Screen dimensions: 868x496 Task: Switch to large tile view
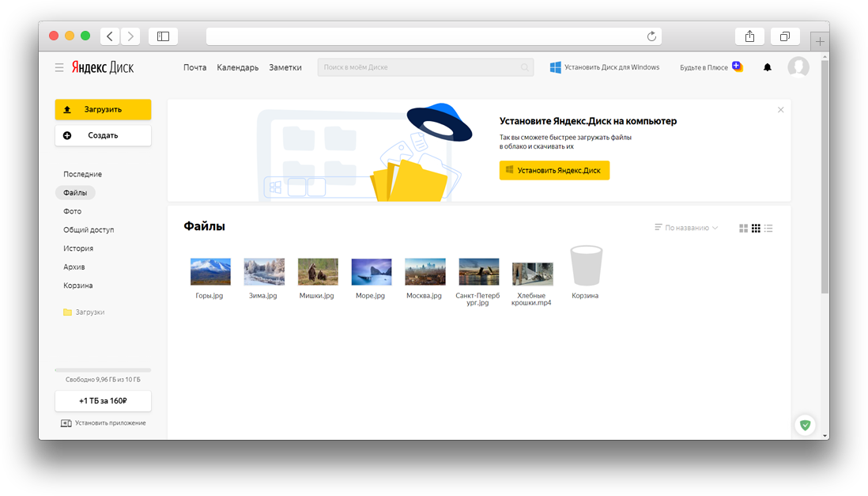coord(743,228)
